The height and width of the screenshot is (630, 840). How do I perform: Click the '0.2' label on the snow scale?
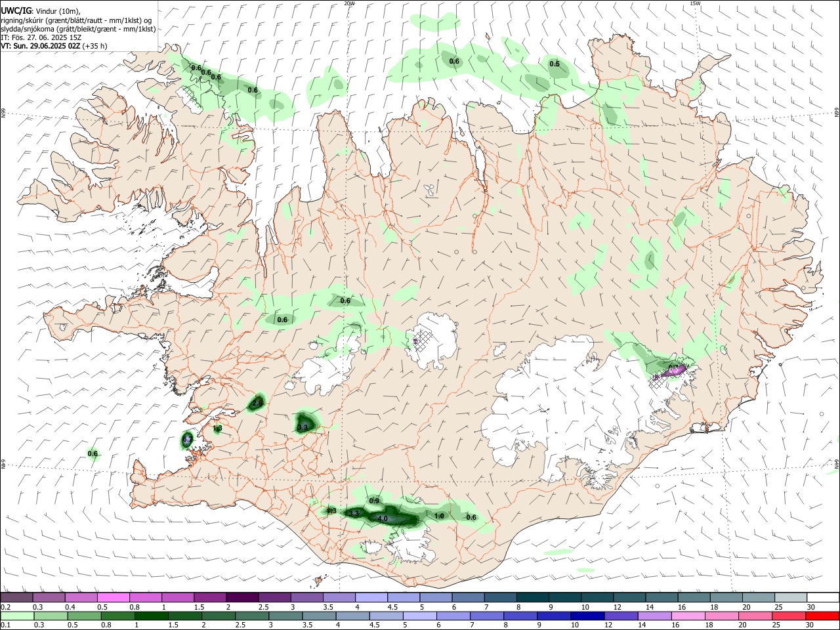click(x=5, y=607)
